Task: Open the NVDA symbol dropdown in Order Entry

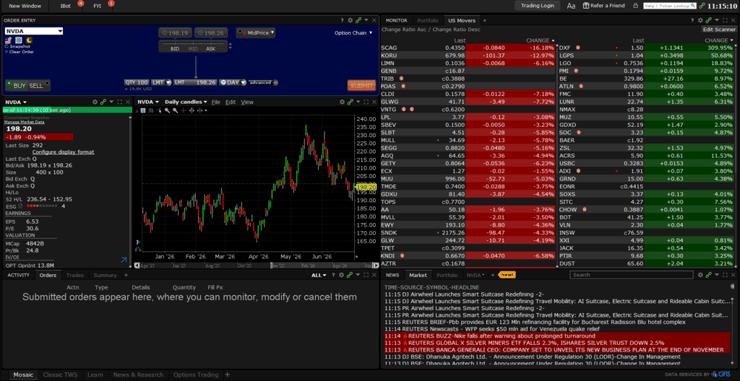Action: [x=34, y=31]
